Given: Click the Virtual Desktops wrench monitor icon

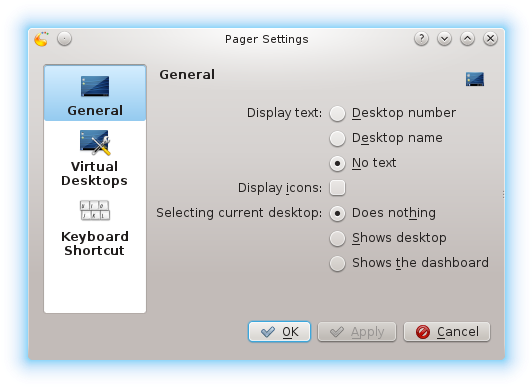Looking at the screenshot, I should (x=95, y=142).
